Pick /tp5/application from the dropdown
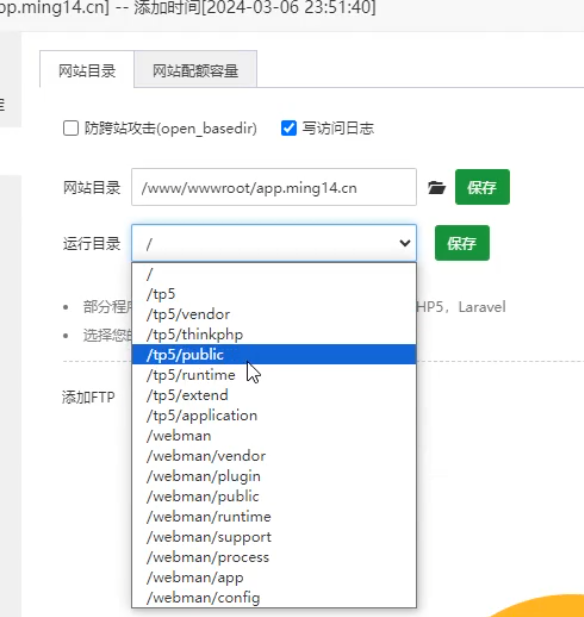This screenshot has height=617, width=584. [x=274, y=416]
